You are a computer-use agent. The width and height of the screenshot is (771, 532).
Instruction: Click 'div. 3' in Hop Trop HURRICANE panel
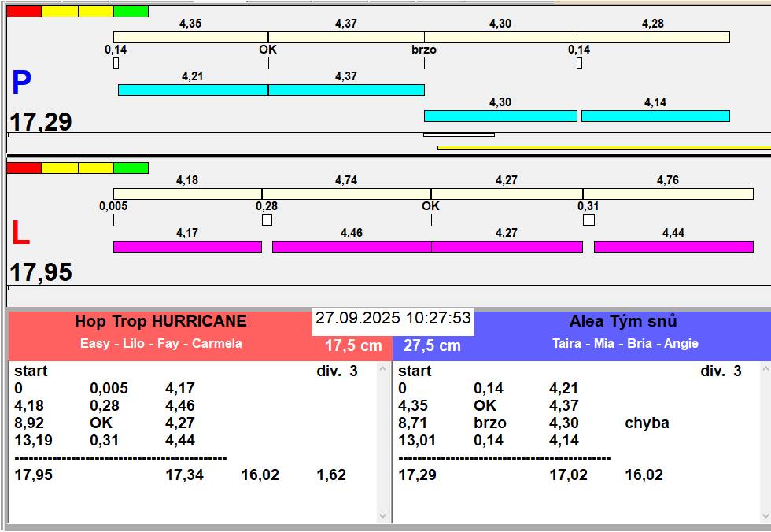tap(337, 371)
